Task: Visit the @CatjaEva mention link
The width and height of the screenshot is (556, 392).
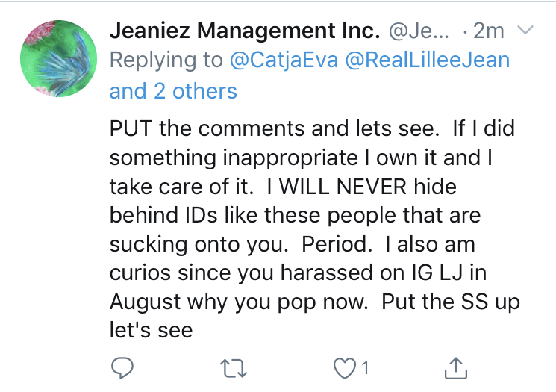Action: coord(284,60)
